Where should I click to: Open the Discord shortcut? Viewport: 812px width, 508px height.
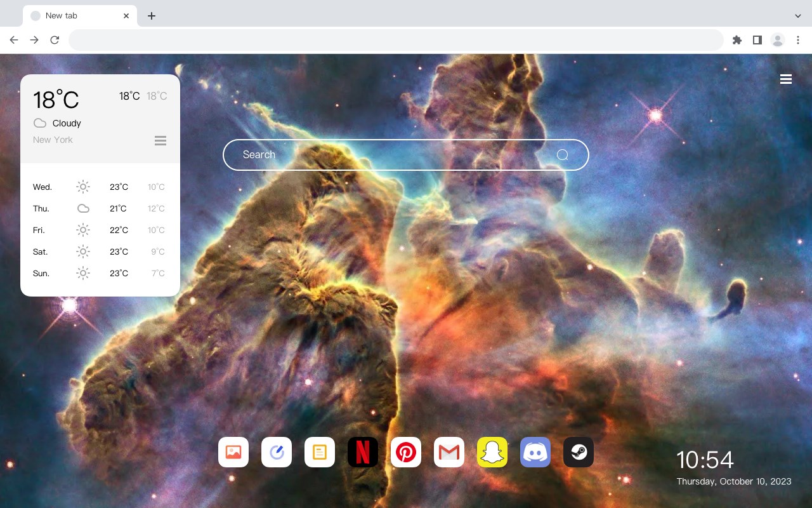point(535,452)
